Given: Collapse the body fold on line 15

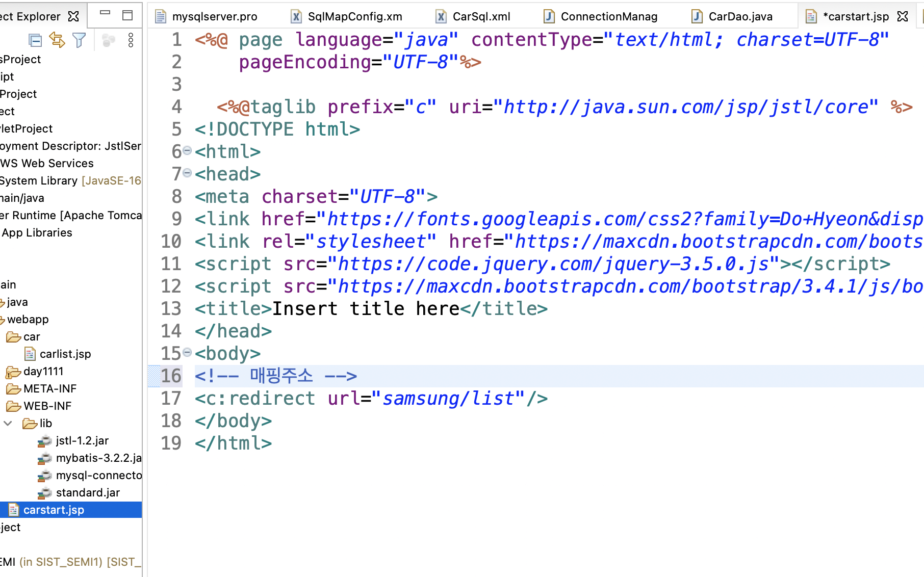Looking at the screenshot, I should pos(187,353).
